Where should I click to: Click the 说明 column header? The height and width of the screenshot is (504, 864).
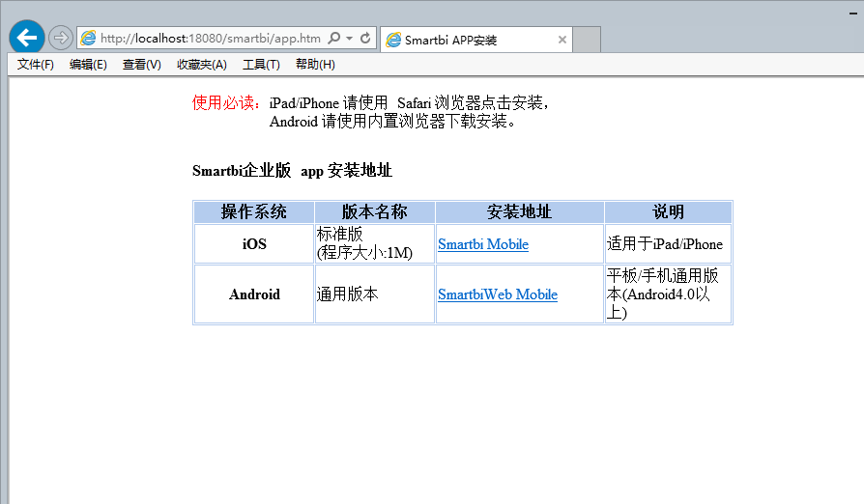click(669, 211)
